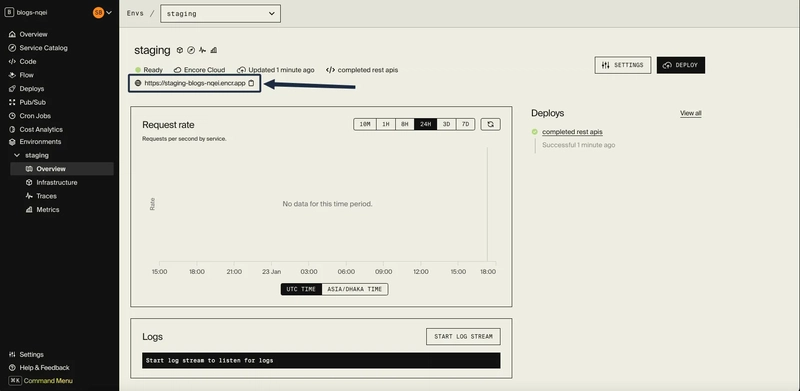Switch chart to ASIA/DHAKA TIME
This screenshot has height=391, width=800.
point(355,289)
